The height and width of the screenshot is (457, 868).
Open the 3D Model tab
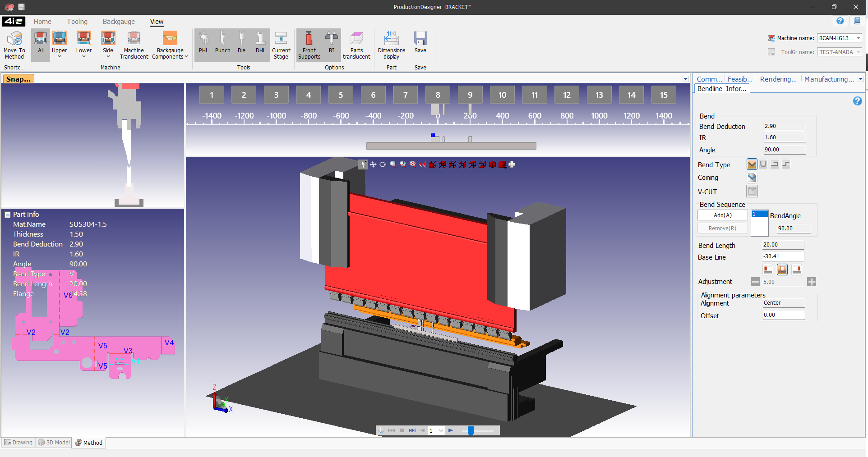(54, 443)
